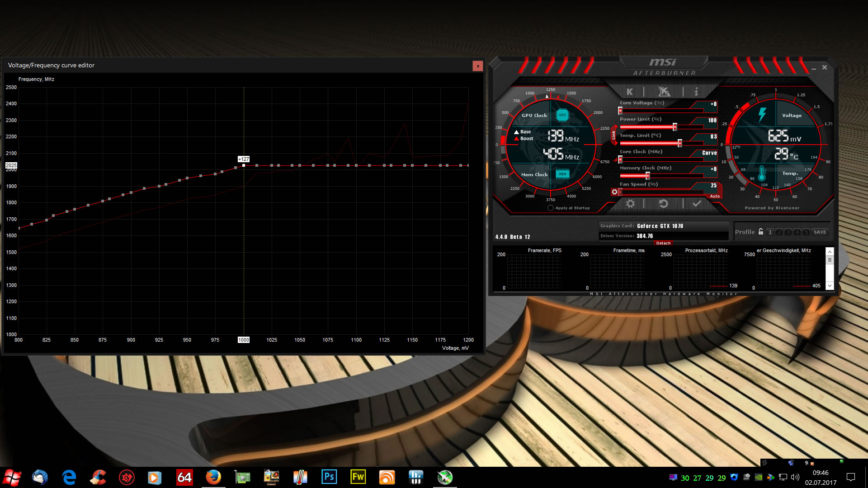868x488 pixels.
Task: Open Afterburner settings gear at bottom
Action: pos(630,204)
